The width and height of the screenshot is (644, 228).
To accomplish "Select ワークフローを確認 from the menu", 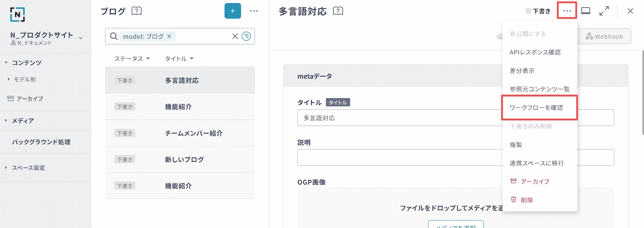I will [x=537, y=108].
